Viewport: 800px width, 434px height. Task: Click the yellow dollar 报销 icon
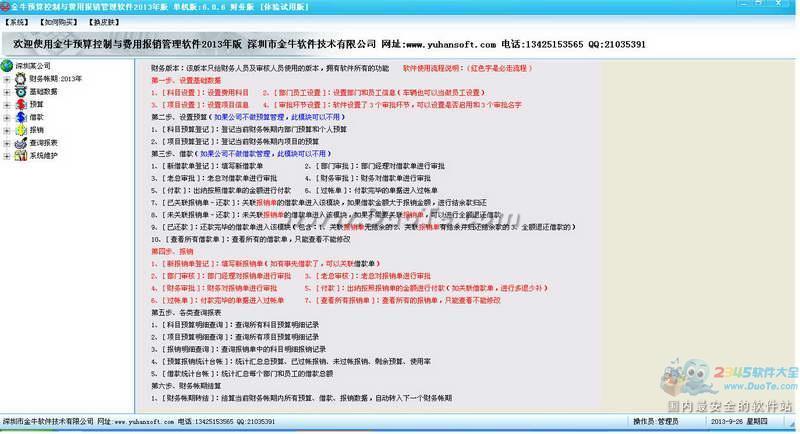click(x=20, y=130)
